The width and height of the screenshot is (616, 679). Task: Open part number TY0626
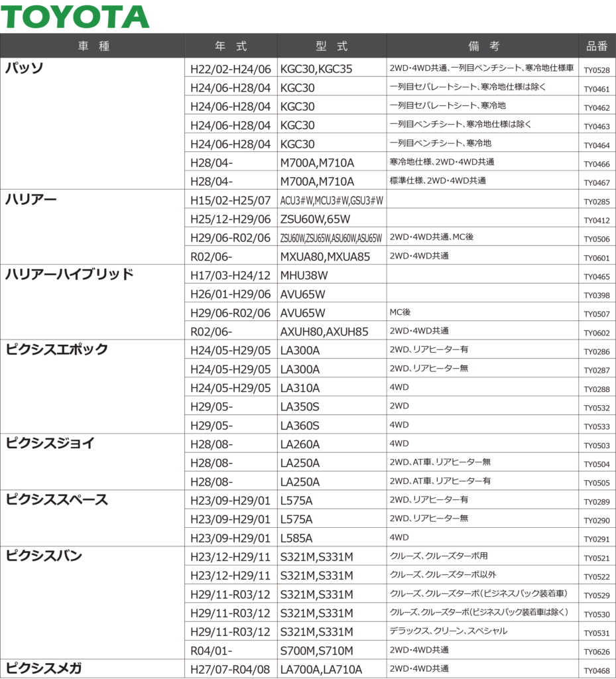597,652
